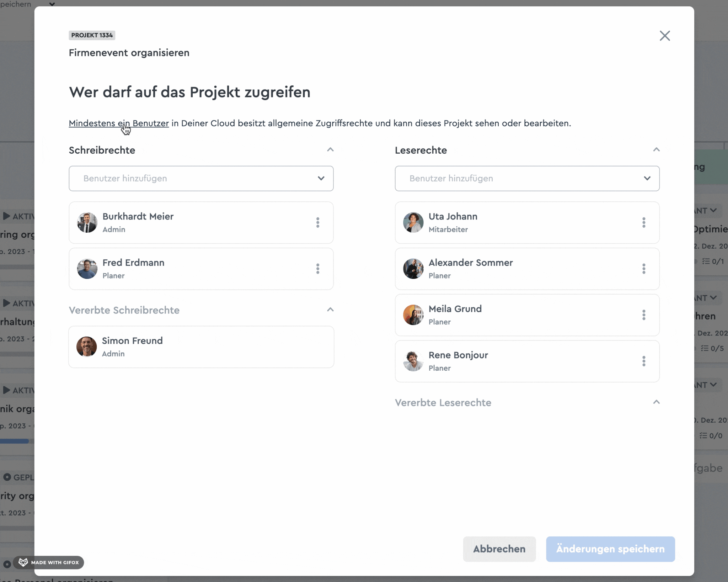Open Leserechte Benutzer hinzufügen dropdown
Image resolution: width=728 pixels, height=582 pixels.
point(527,179)
